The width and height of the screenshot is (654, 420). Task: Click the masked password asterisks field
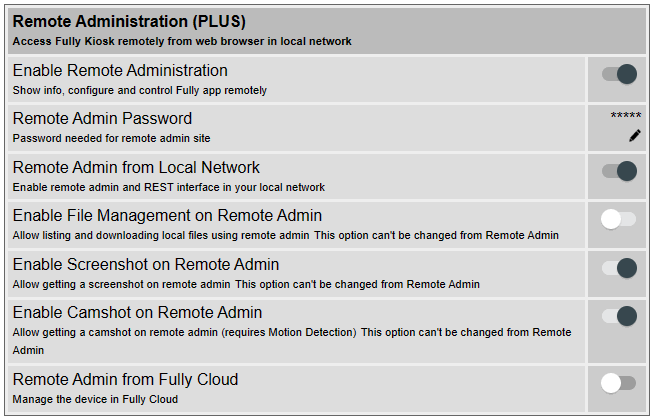(x=626, y=116)
